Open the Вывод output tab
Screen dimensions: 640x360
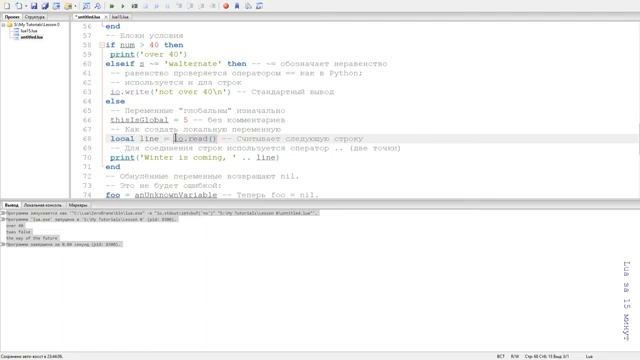[11, 205]
